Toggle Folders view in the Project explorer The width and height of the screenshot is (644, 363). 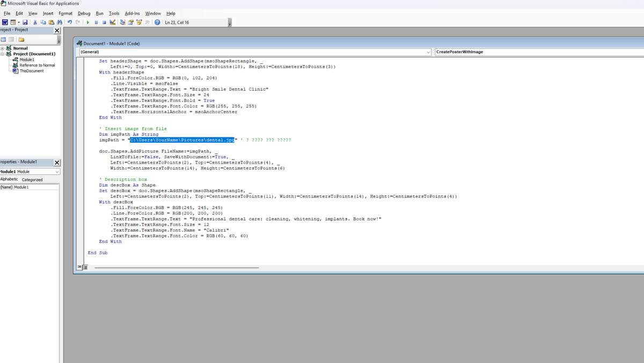point(21,40)
